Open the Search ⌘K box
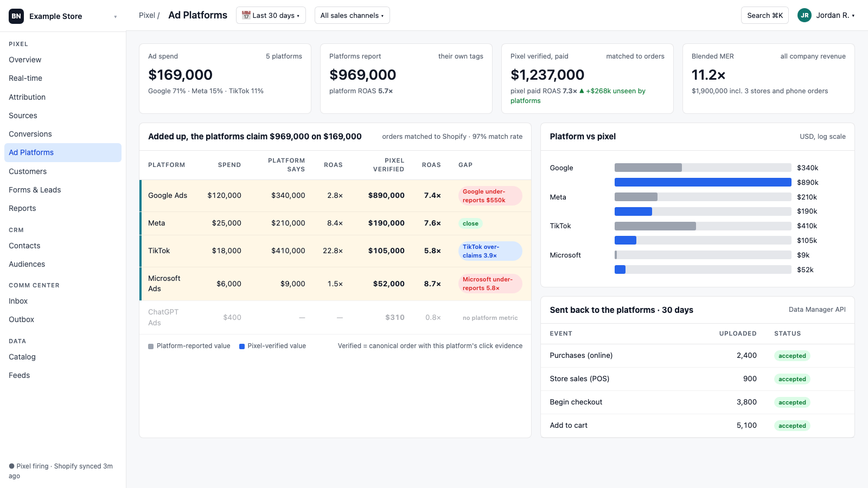 pyautogui.click(x=765, y=15)
